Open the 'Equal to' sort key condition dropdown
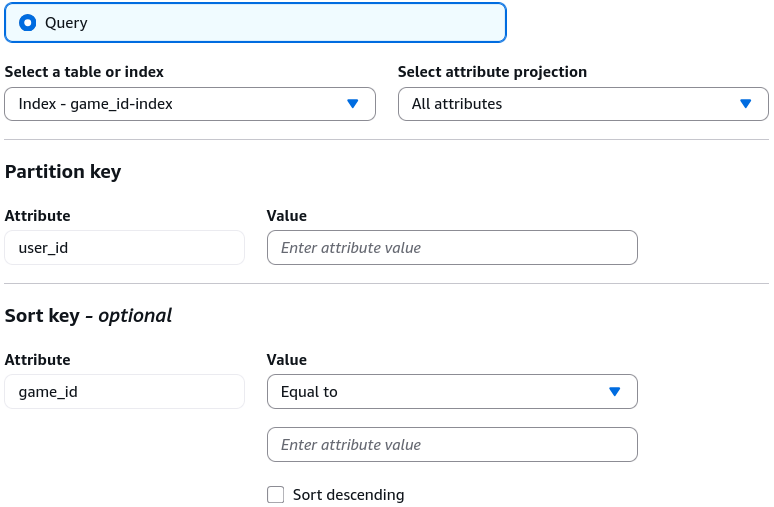The width and height of the screenshot is (774, 507). (x=452, y=392)
